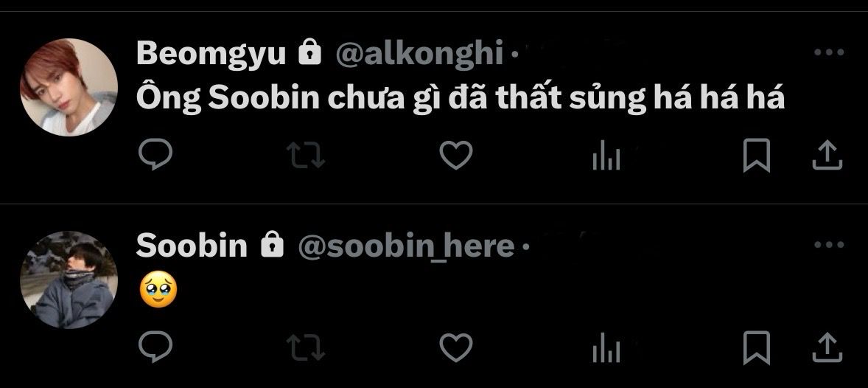Share Soobin's tweet
The width and height of the screenshot is (868, 388).
point(827,347)
